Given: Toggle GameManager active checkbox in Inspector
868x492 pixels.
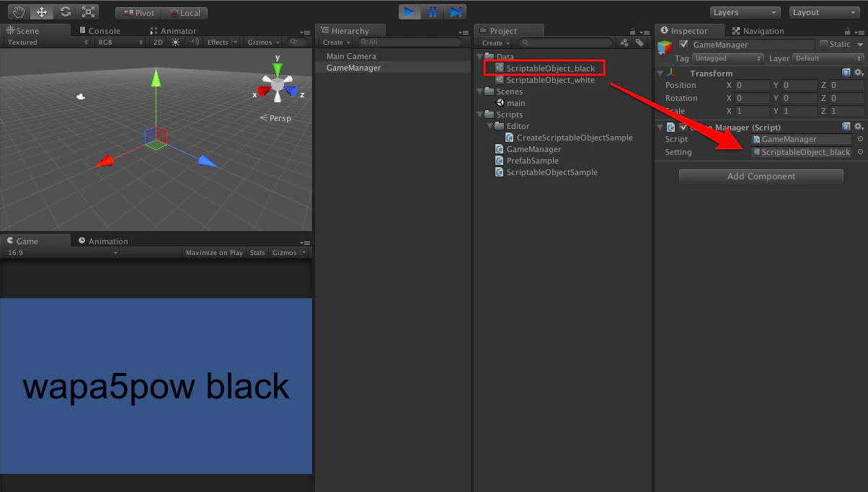Looking at the screenshot, I should (x=683, y=45).
